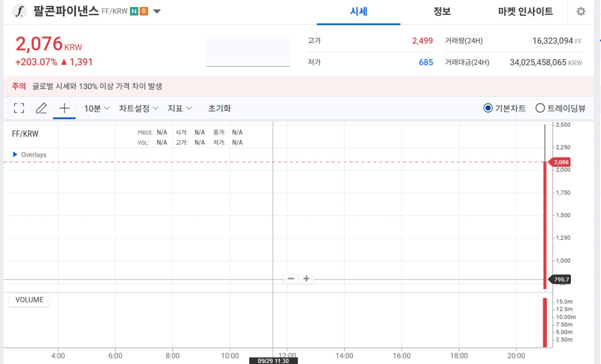Open the 차트설정 dropdown

[139, 108]
